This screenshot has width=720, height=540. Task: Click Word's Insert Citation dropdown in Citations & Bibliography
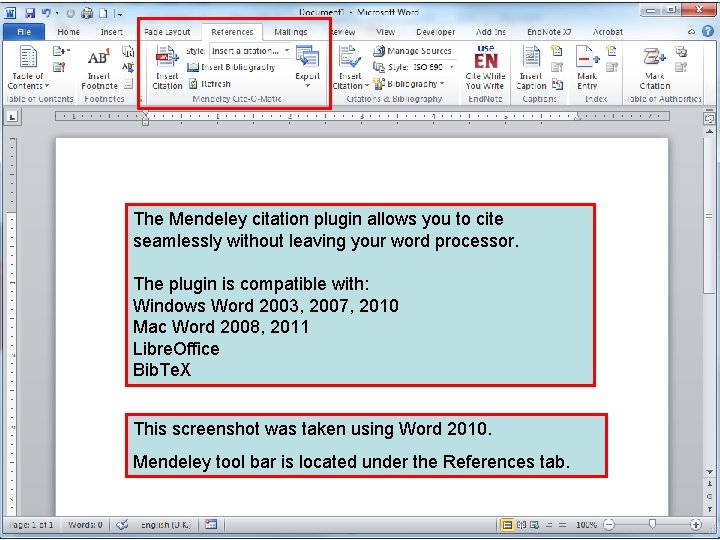point(350,68)
